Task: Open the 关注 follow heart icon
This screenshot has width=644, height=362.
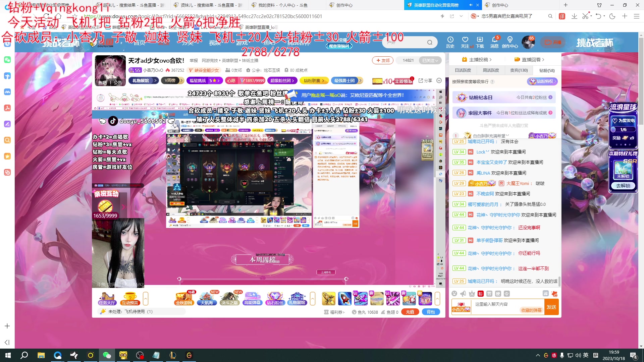Action: pos(465,42)
